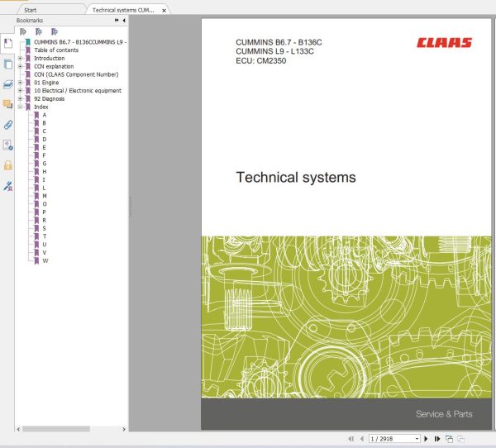Click the previous view icon

click(x=449, y=439)
